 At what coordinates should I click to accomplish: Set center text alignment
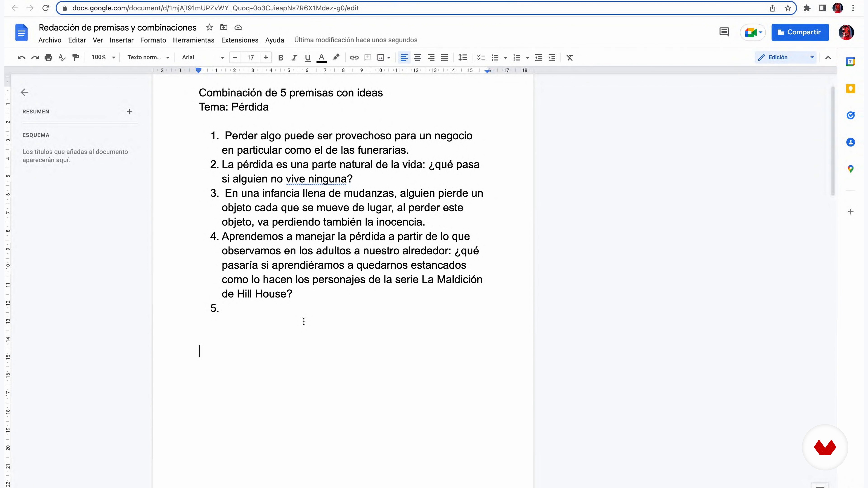point(417,58)
